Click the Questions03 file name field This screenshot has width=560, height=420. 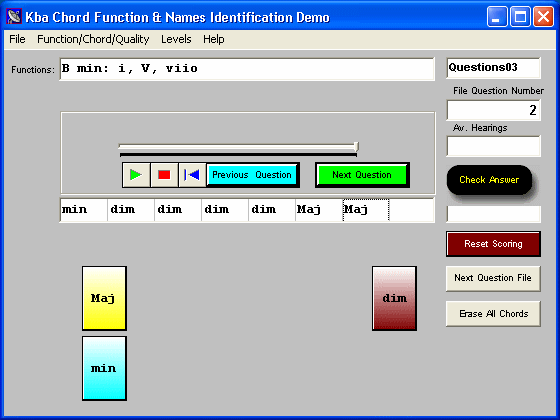[x=494, y=68]
